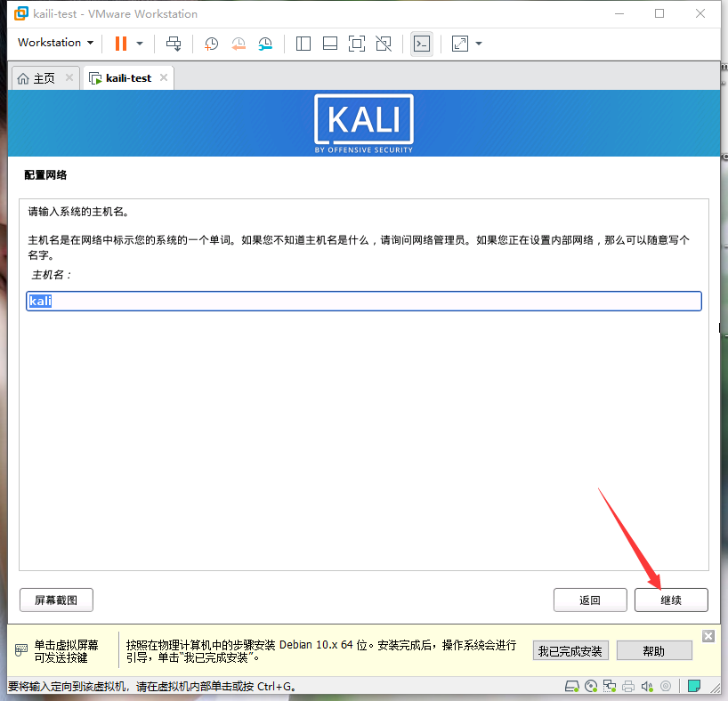Click the 请输入系统的主机名 text
Viewport: 728px width, 701px height.
(78, 212)
